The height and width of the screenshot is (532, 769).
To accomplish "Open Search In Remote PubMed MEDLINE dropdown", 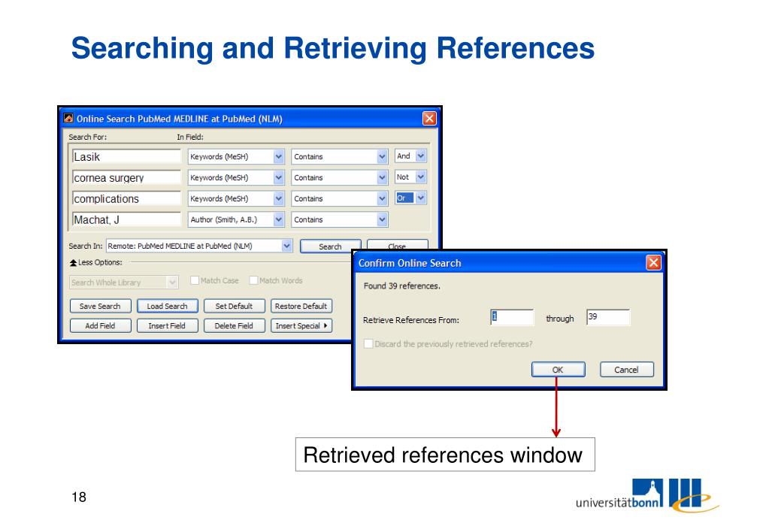I will point(287,246).
